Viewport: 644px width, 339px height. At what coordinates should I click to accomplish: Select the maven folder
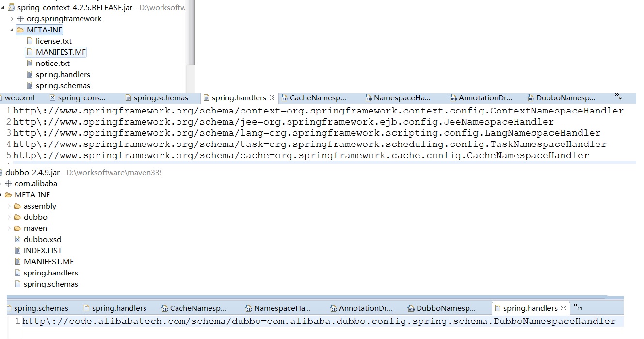tap(35, 228)
